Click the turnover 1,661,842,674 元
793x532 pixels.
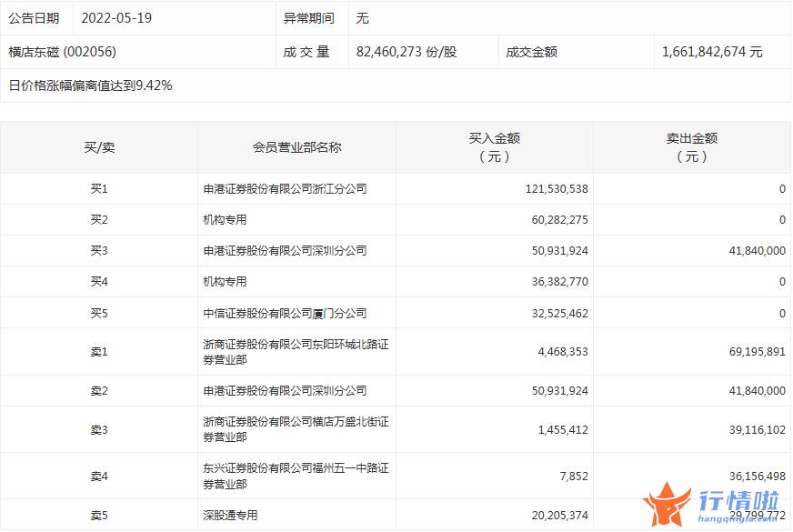click(712, 52)
